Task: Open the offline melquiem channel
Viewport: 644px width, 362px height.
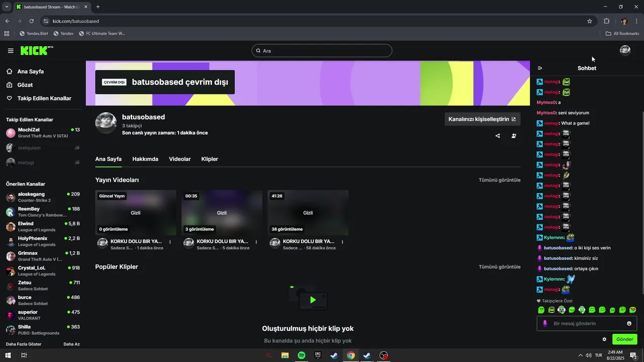Action: click(43, 148)
